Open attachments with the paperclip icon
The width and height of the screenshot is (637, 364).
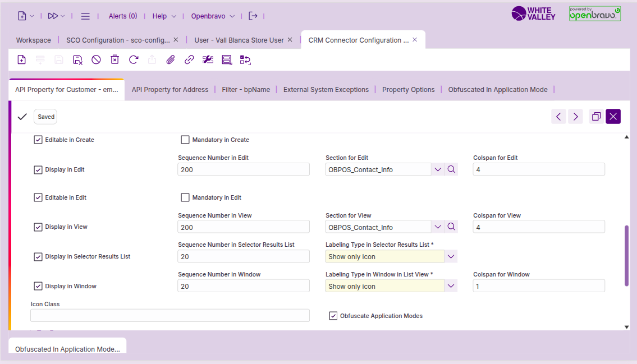(171, 60)
